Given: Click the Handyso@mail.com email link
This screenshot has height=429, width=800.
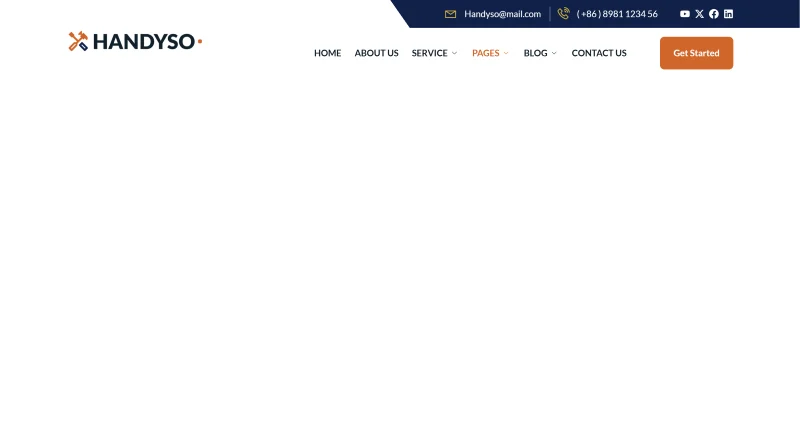Looking at the screenshot, I should coord(503,14).
